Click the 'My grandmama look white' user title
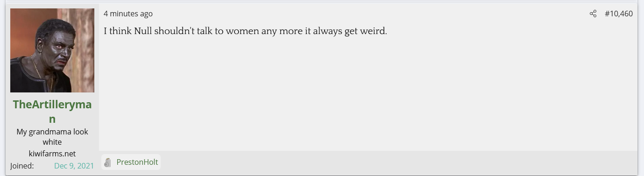The image size is (644, 176). click(52, 137)
